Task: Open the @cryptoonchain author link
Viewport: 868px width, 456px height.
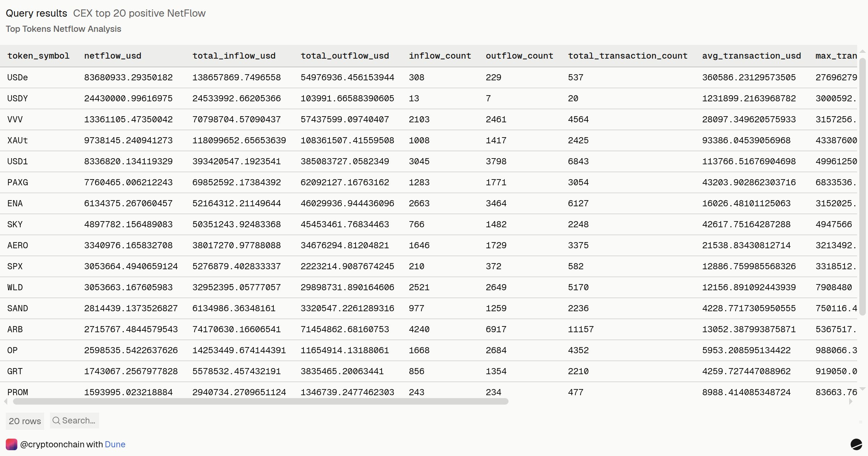Action: 52,444
